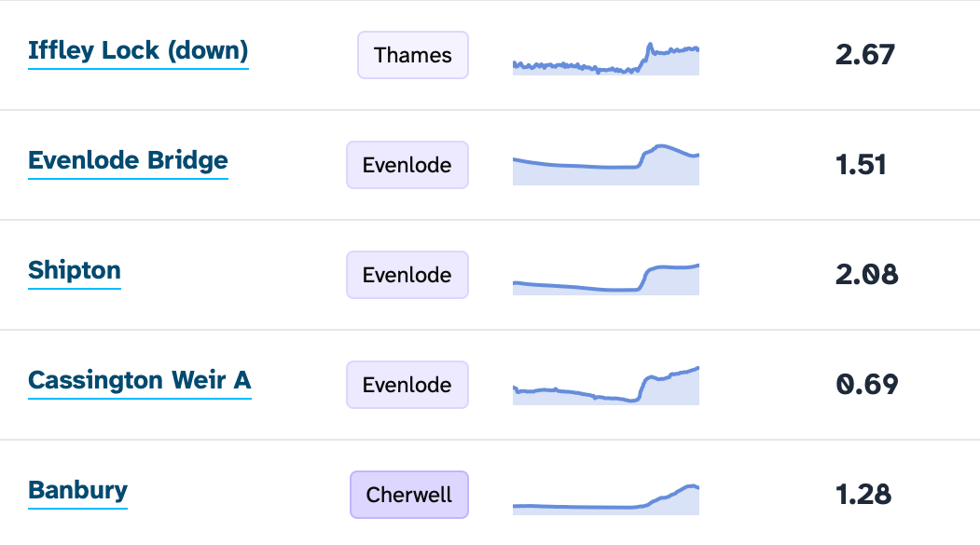Open the Iffley Lock (down) station page

(138, 51)
